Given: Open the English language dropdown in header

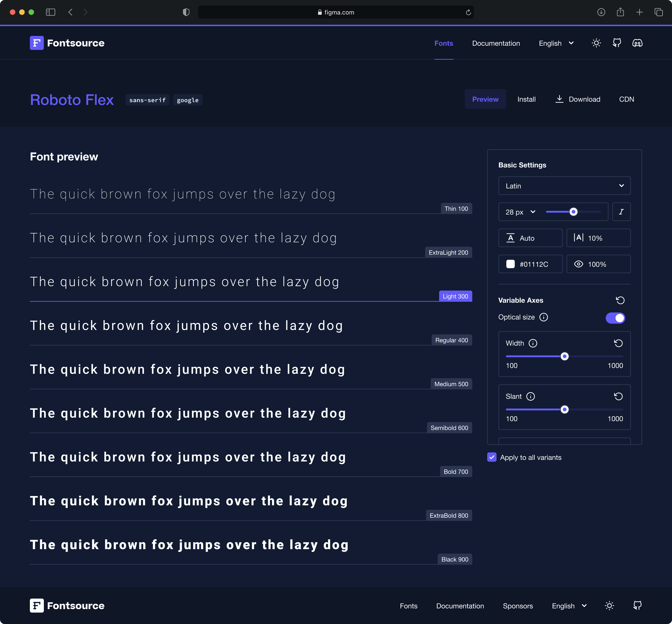Looking at the screenshot, I should (556, 43).
